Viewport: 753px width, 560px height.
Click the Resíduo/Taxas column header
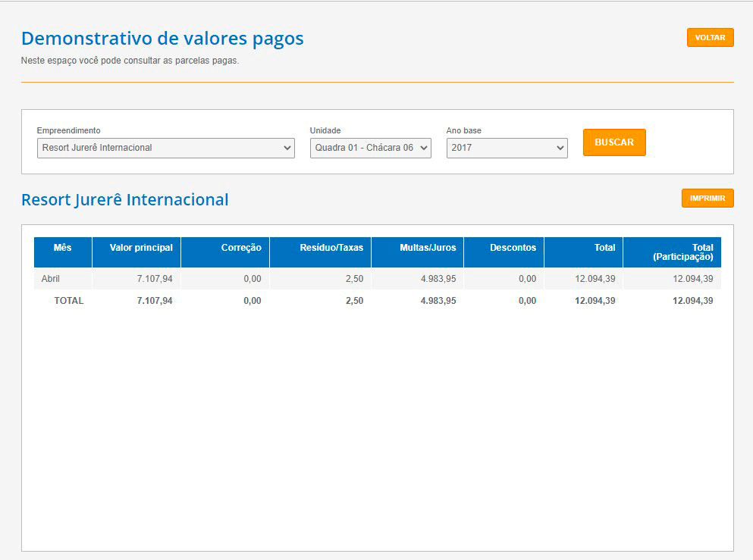click(x=331, y=248)
